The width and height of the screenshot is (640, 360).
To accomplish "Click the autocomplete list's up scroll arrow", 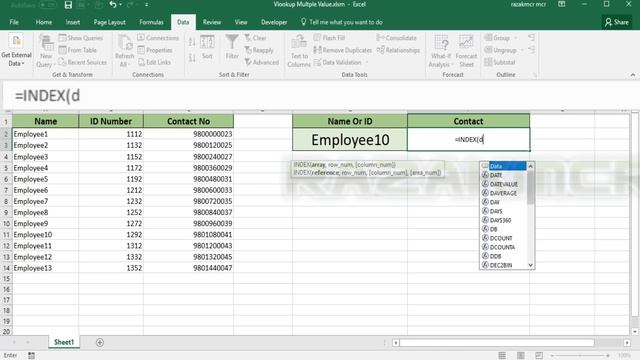I will coord(531,166).
